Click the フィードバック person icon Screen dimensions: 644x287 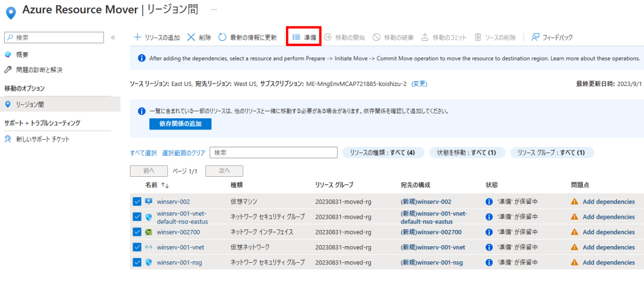[535, 37]
